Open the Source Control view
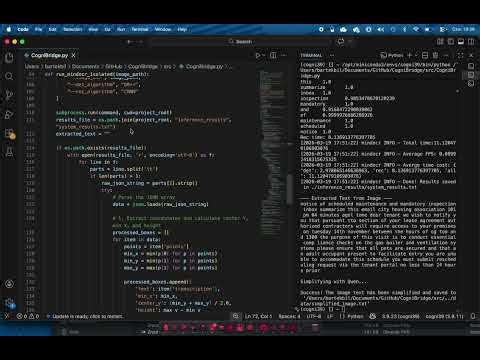The image size is (480, 360). point(9,95)
